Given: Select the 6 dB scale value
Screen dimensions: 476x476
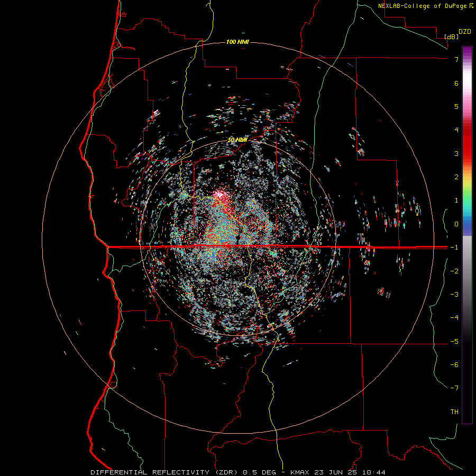Looking at the screenshot, I should [456, 83].
